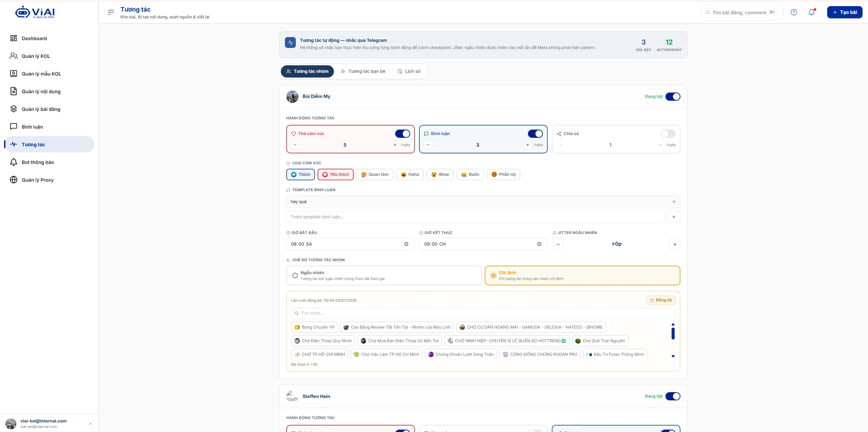Disable the Thả cảm xúc action switch
This screenshot has width=868, height=432.
[x=402, y=134]
